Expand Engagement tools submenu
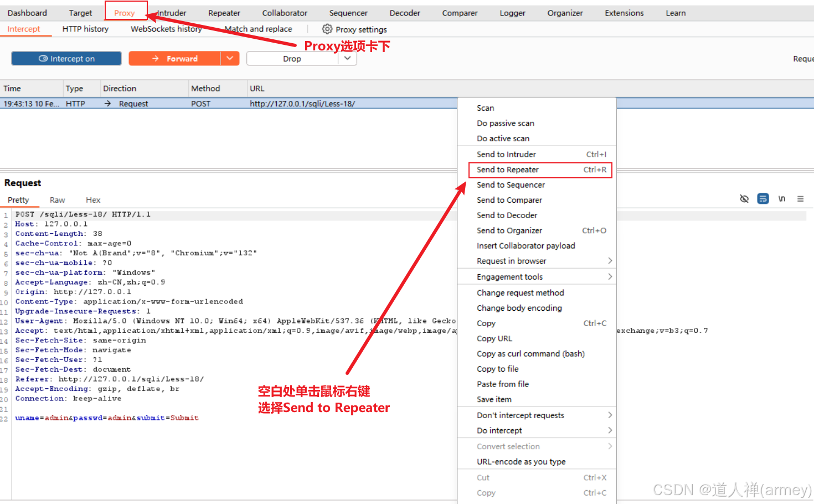This screenshot has height=504, width=814. click(537, 276)
